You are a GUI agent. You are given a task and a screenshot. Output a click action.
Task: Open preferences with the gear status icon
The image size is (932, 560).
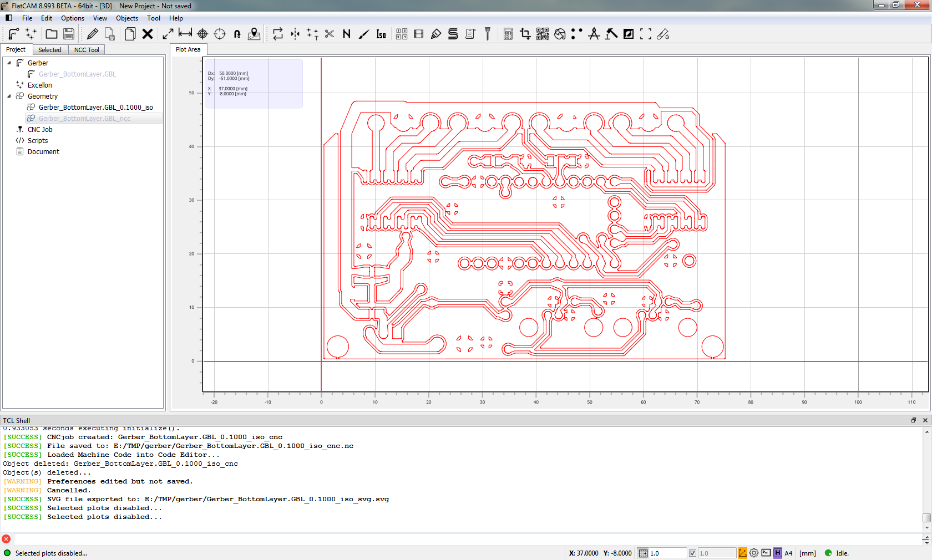754,553
